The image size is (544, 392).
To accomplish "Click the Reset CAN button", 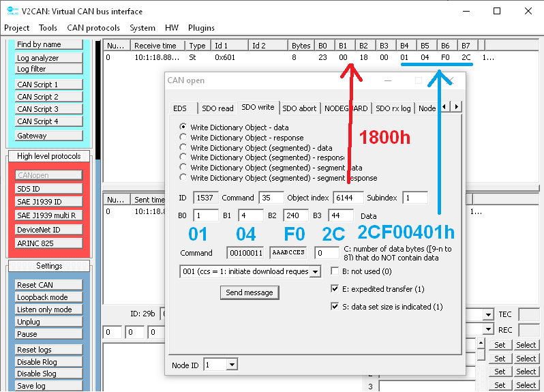I will (x=48, y=285).
